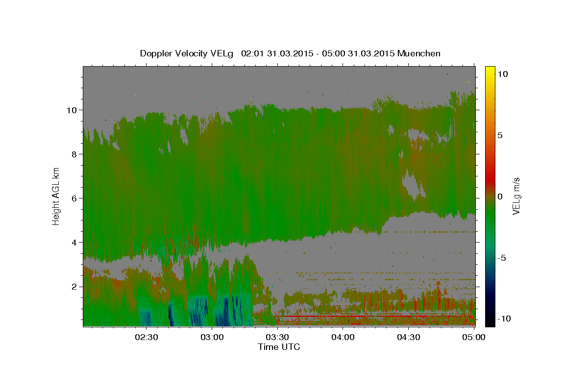Click the colorbar tick value '-10'
Screen dimensions: 588x392
[503, 318]
